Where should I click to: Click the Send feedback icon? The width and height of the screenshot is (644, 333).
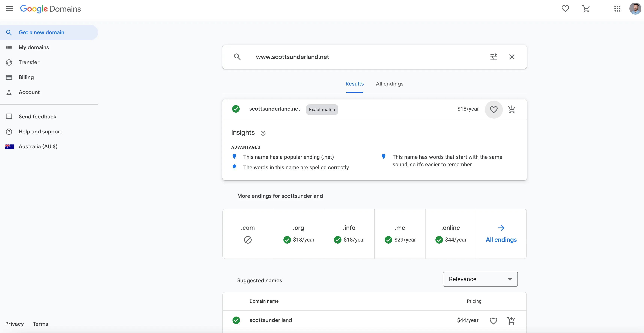click(9, 117)
